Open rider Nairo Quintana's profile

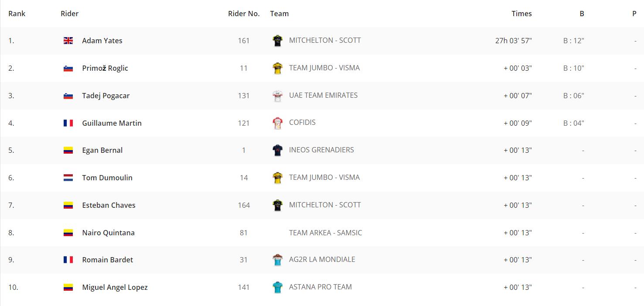tap(108, 233)
